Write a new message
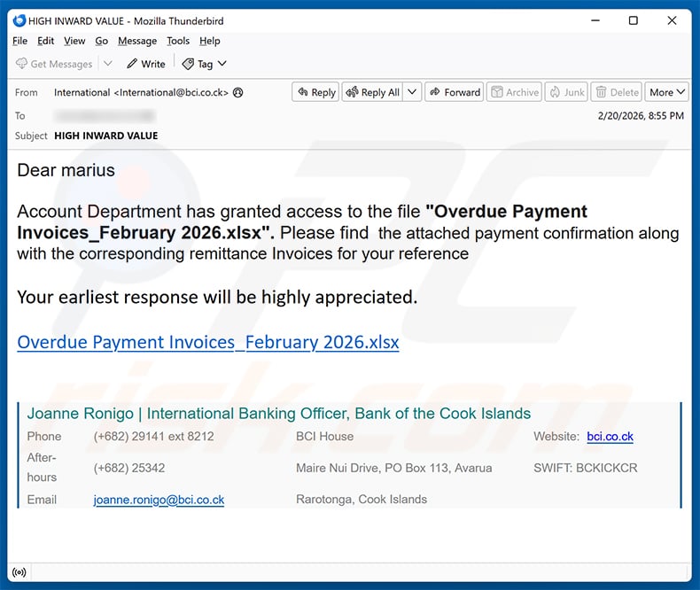Image resolution: width=700 pixels, height=590 pixels. point(146,64)
